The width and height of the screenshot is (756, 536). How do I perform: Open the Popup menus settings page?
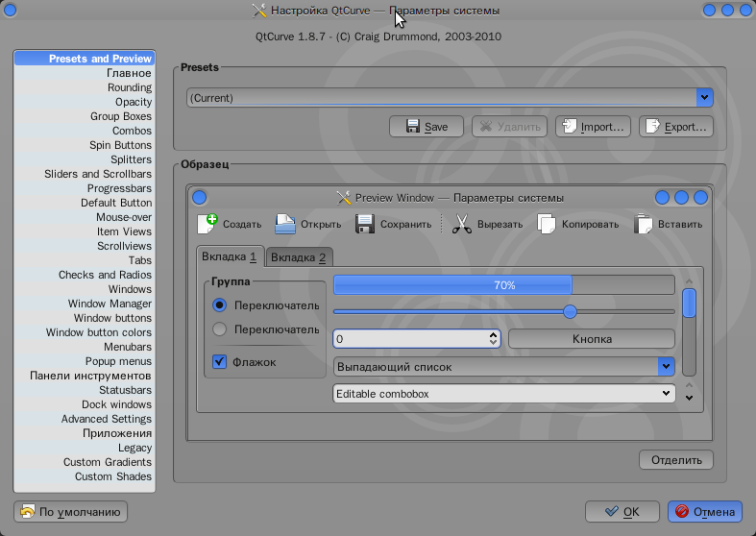(85, 361)
